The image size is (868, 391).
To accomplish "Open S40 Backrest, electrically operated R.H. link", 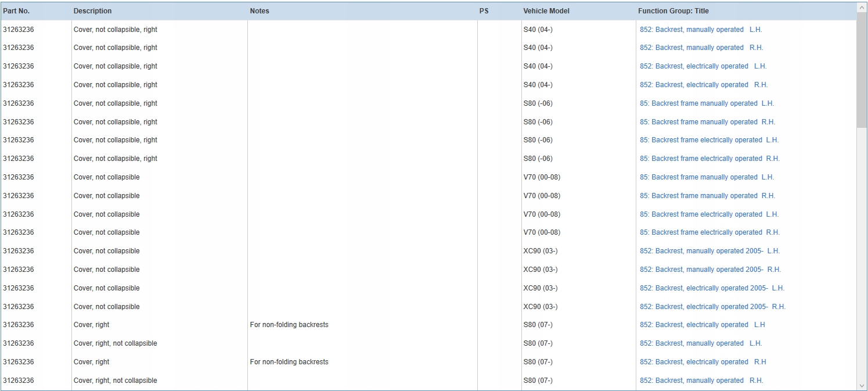I will [x=704, y=85].
